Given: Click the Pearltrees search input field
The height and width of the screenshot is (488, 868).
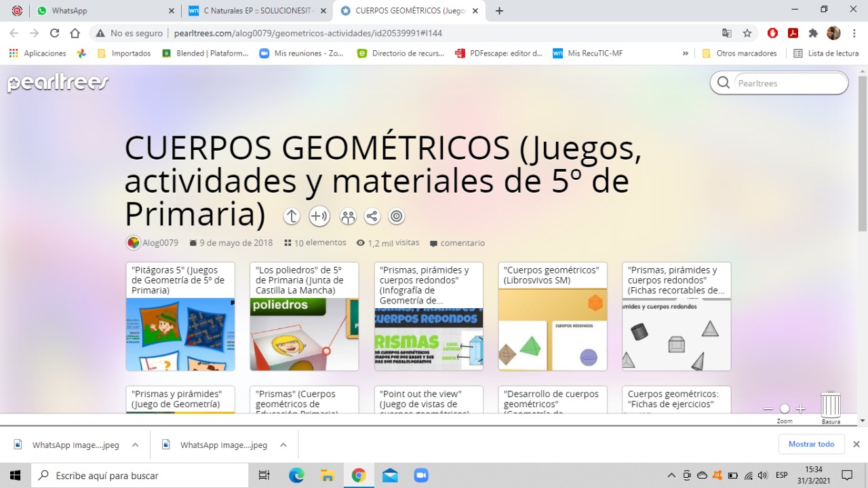Looking at the screenshot, I should point(790,83).
